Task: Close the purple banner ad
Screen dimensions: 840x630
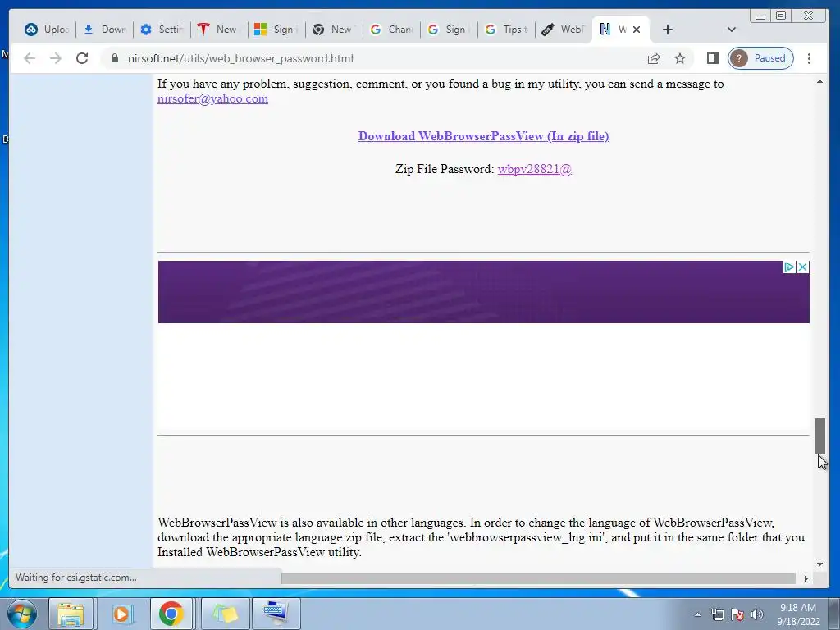Action: tap(802, 267)
